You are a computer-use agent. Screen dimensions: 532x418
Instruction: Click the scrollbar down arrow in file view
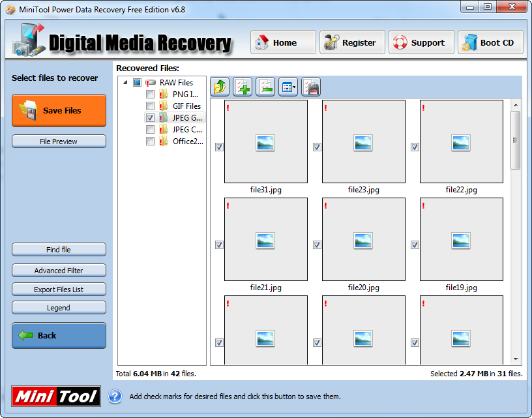[x=516, y=359]
